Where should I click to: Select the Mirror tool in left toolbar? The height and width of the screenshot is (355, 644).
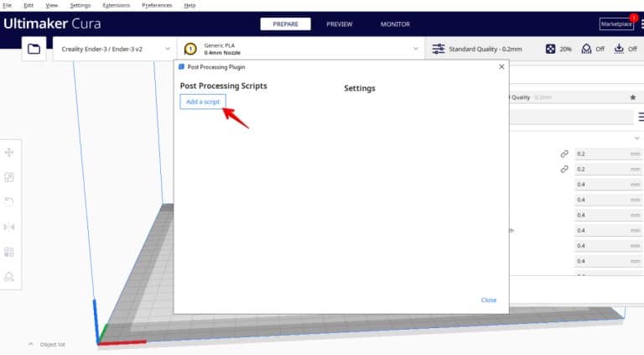pos(9,227)
